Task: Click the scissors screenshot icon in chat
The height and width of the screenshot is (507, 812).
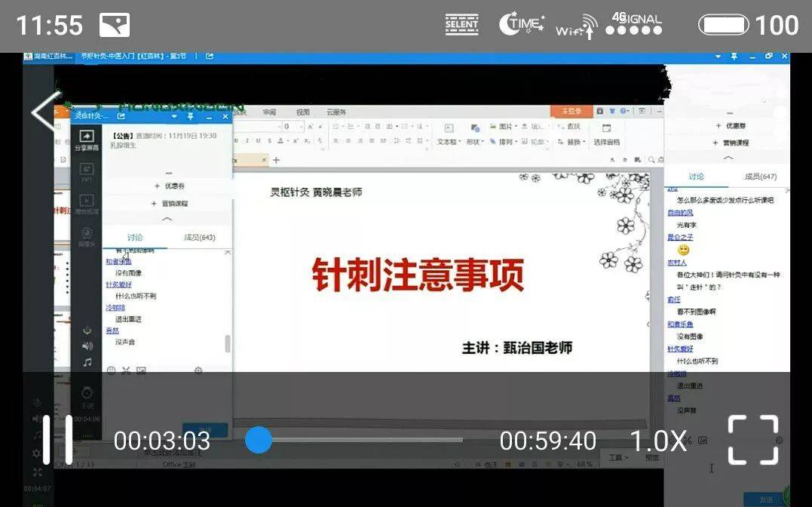Action: [126, 370]
